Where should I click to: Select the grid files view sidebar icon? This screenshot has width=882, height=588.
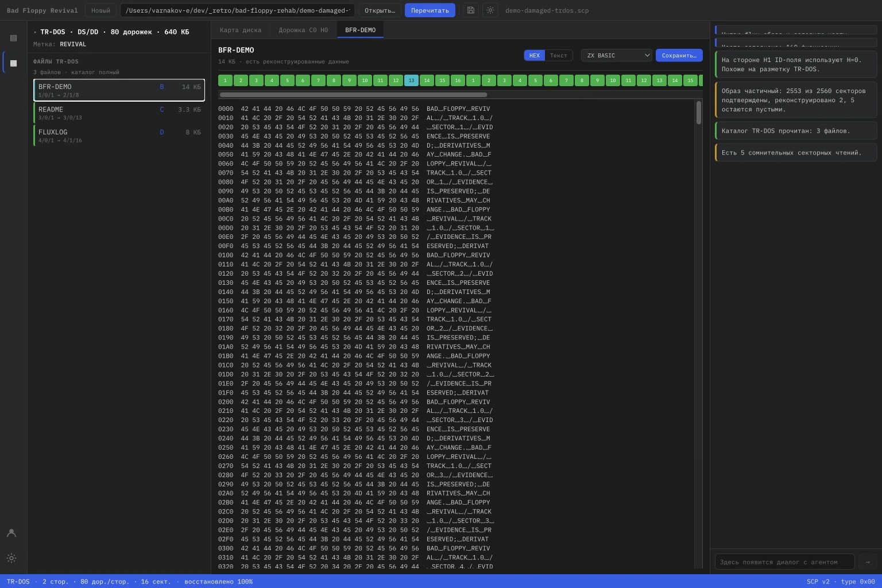point(13,63)
